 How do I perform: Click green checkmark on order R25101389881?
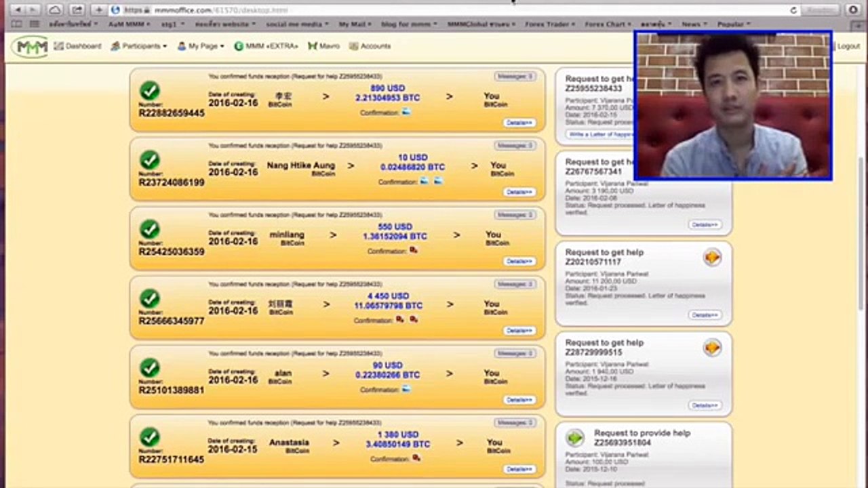pos(150,368)
